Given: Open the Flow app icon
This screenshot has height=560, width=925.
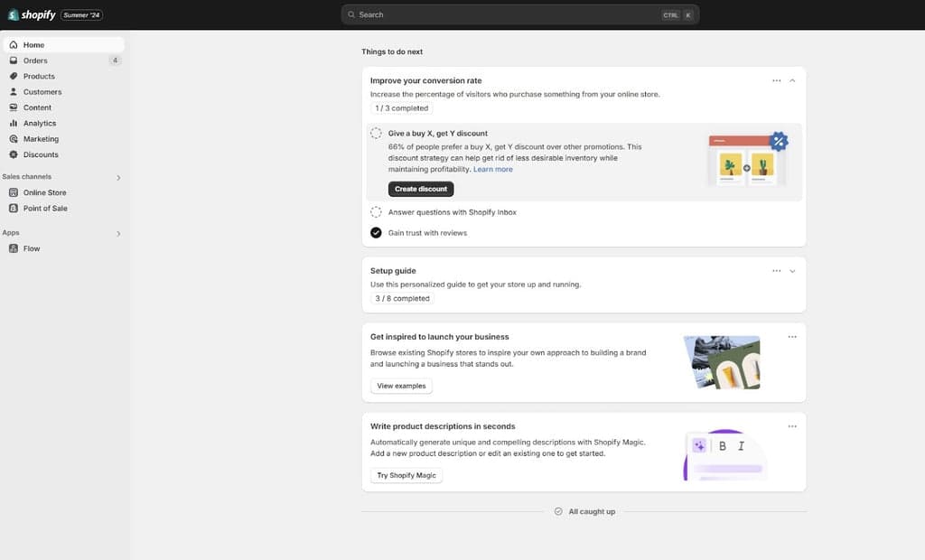Looking at the screenshot, I should 14,248.
